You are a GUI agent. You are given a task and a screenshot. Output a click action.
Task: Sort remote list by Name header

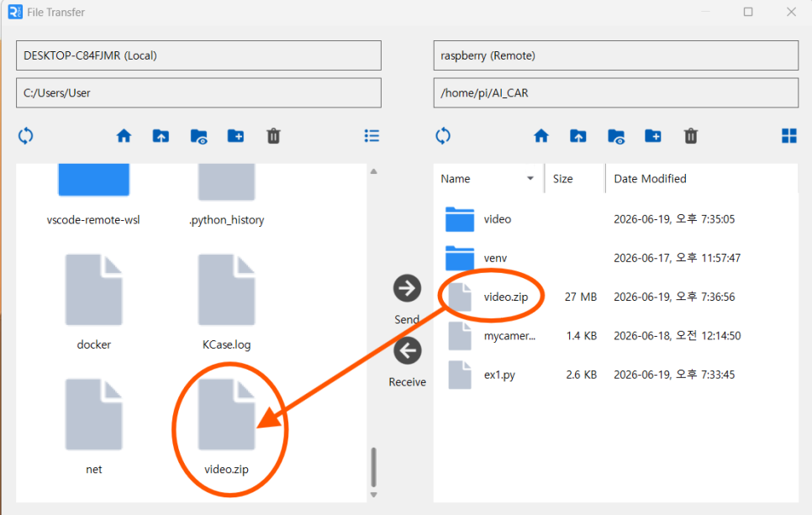pyautogui.click(x=456, y=179)
